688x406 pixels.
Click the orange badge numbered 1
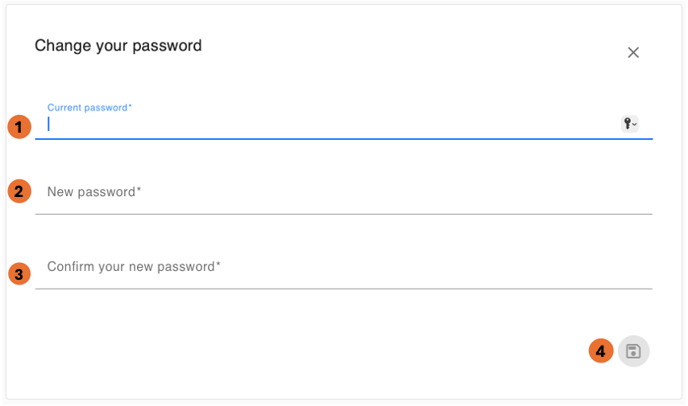[19, 126]
